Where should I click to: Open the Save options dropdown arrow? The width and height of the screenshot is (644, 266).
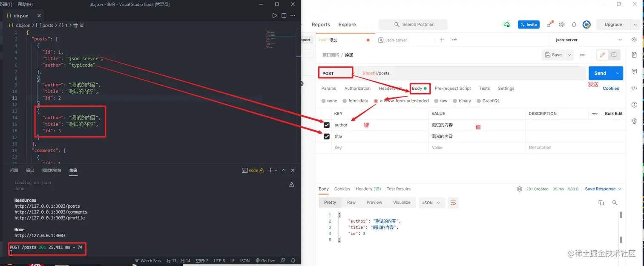click(x=570, y=55)
